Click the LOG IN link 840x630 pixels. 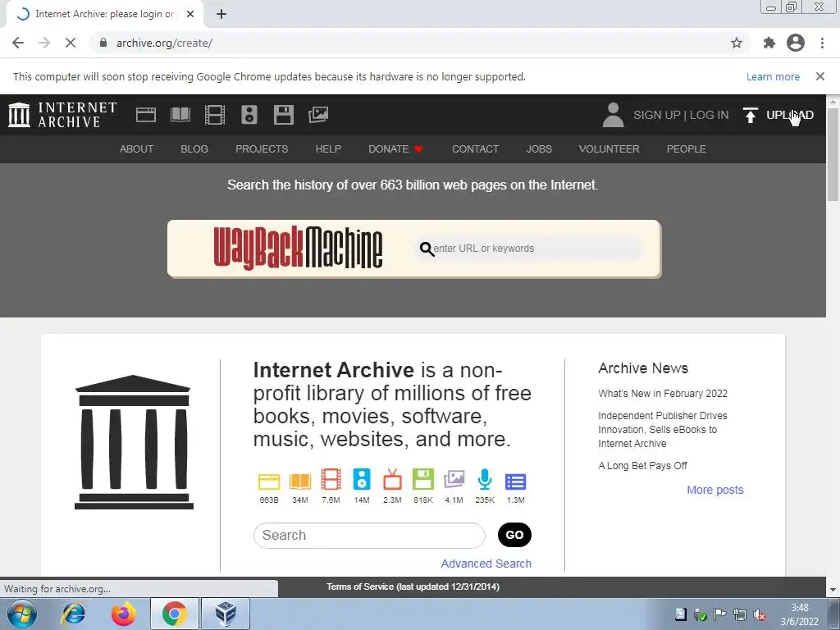point(710,115)
